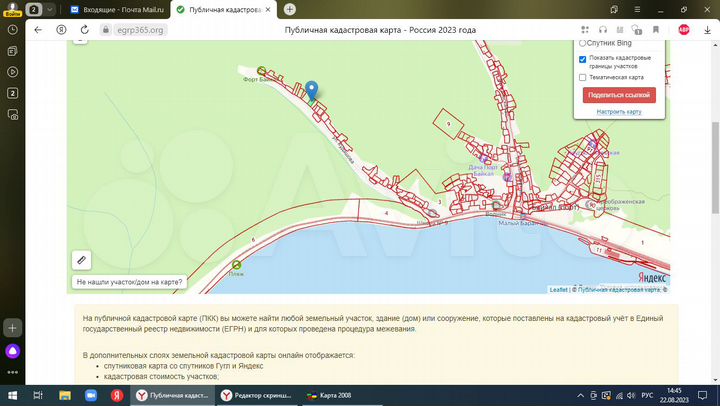The height and width of the screenshot is (406, 720).
Task: Switch to the Входящие - Почта Mail.ru tab
Action: (118, 9)
